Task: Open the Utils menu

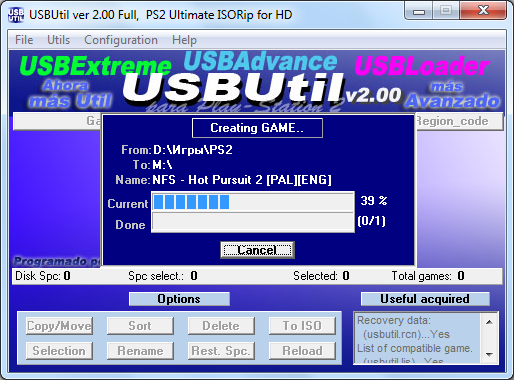Action: pos(59,40)
